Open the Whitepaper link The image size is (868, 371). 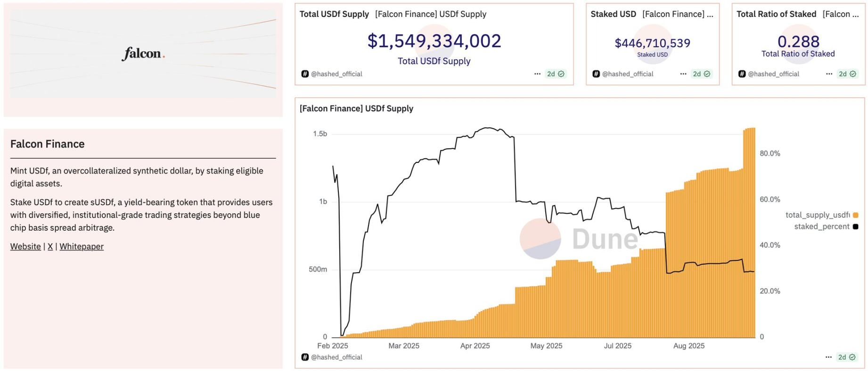click(x=82, y=247)
